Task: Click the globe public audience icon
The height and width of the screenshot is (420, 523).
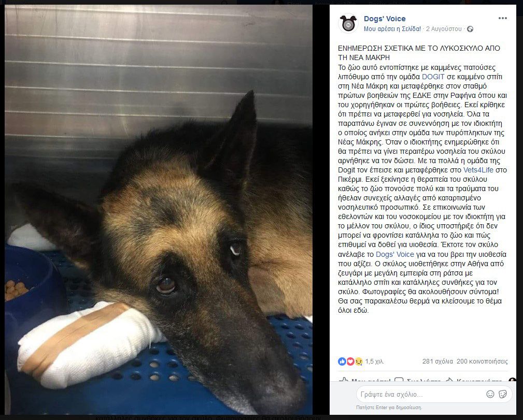Action: click(x=470, y=29)
